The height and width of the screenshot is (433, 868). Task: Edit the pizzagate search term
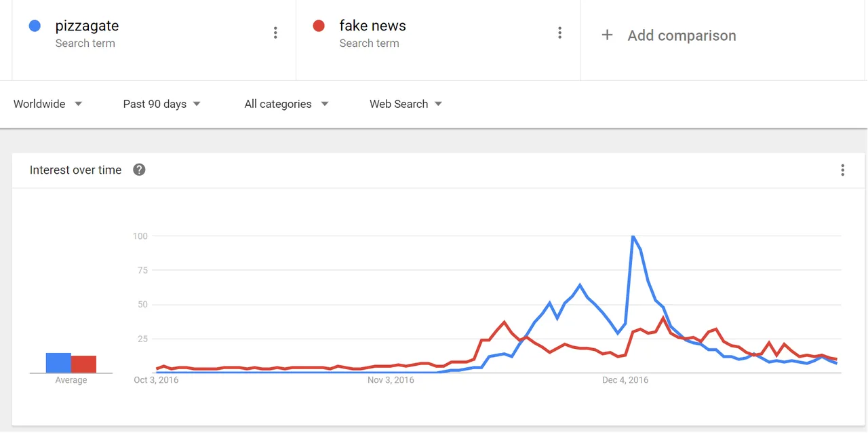point(87,26)
